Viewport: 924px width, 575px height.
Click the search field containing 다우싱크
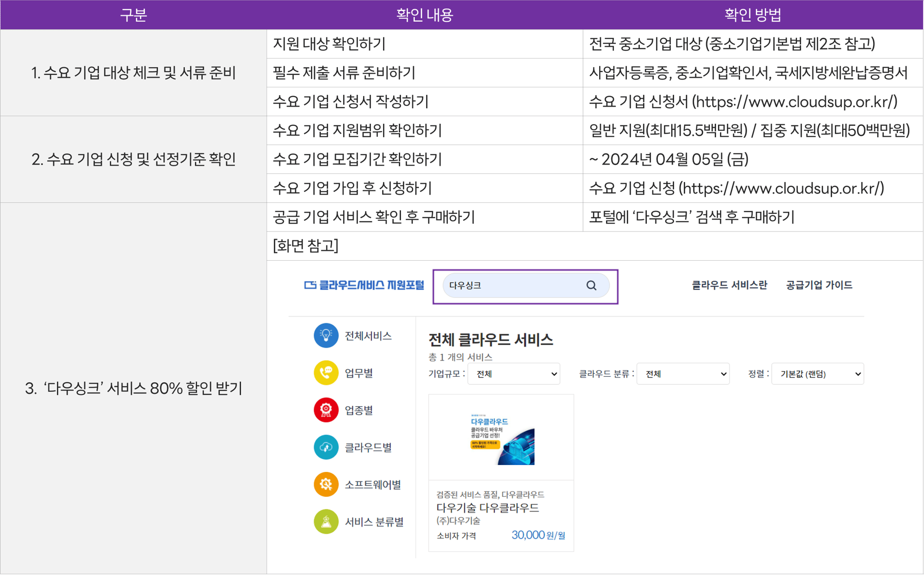tap(526, 286)
